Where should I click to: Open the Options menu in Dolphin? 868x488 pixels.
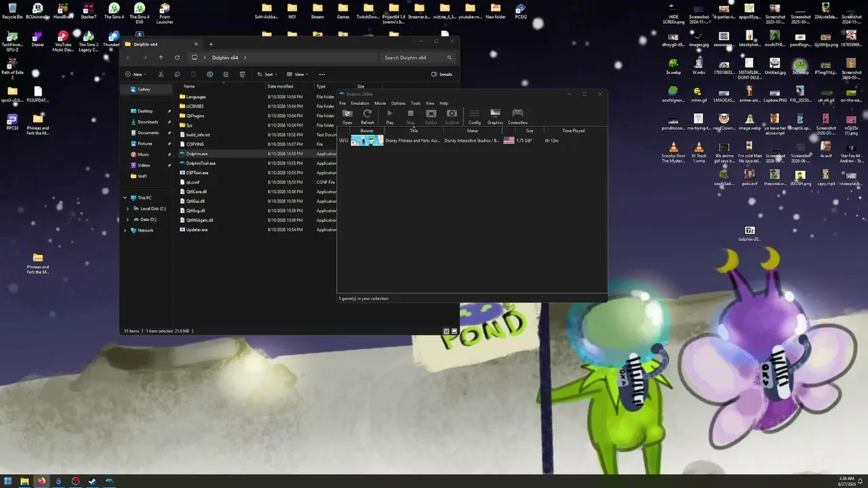pyautogui.click(x=398, y=104)
